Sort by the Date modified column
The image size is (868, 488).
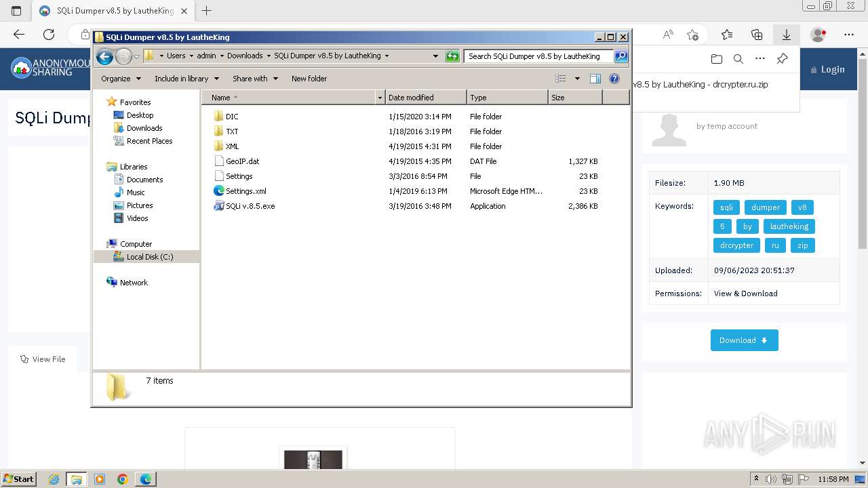click(x=426, y=98)
